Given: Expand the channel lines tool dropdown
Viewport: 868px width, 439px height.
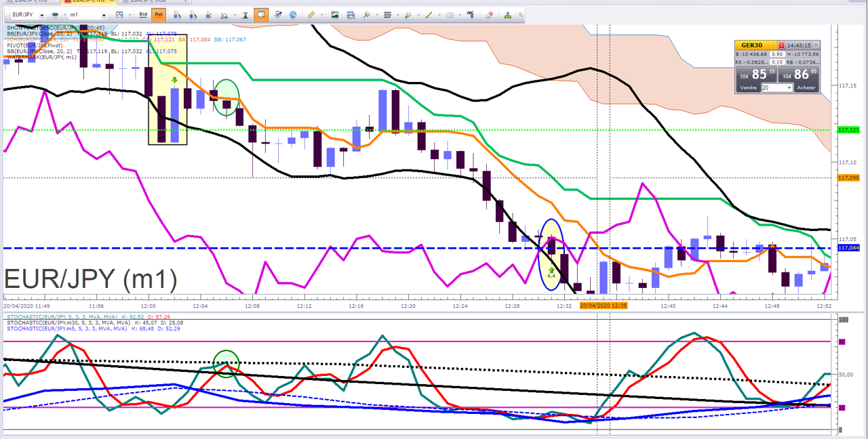Looking at the screenshot, I should click(376, 15).
